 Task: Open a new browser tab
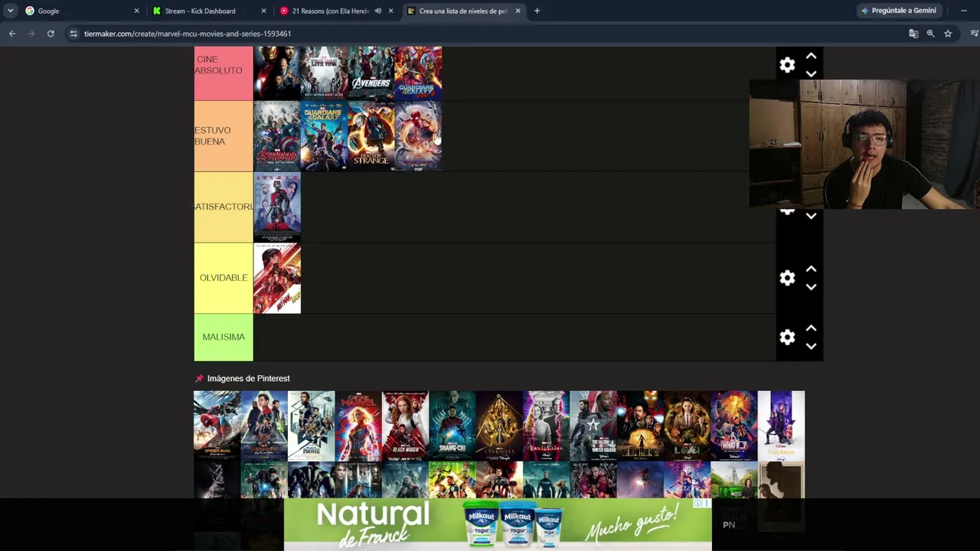[x=537, y=11]
